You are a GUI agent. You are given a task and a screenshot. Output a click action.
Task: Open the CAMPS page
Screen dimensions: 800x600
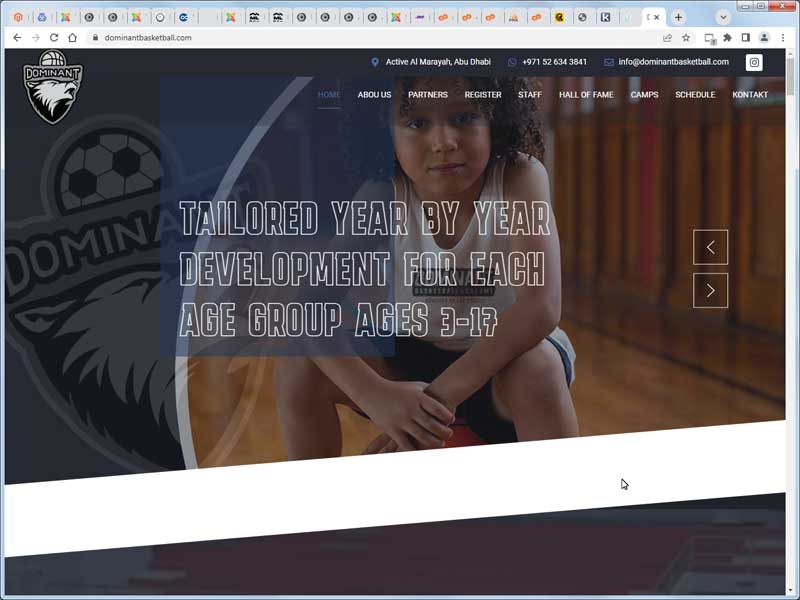(644, 94)
